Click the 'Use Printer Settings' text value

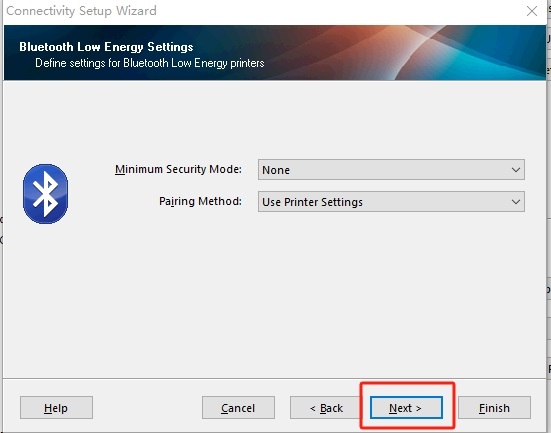click(x=312, y=202)
